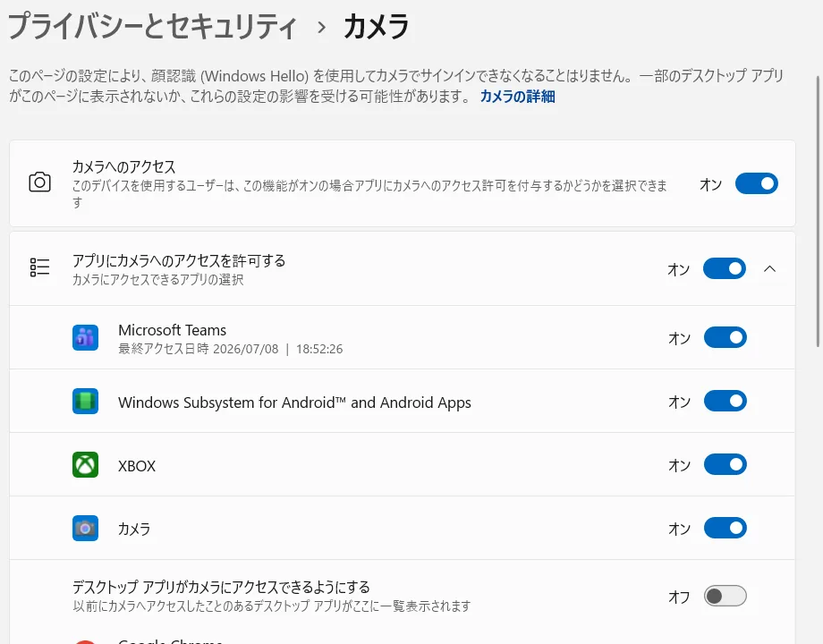Disable camera access for Microsoft Teams

point(725,337)
